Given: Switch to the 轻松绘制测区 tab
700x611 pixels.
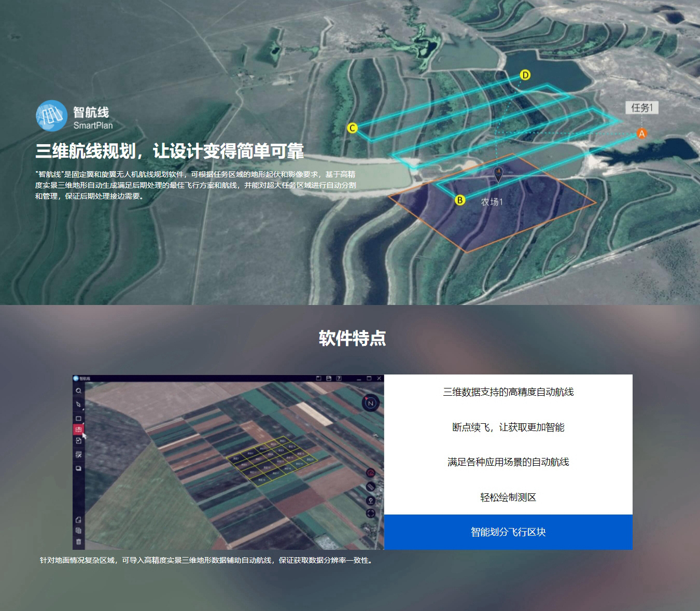Looking at the screenshot, I should (x=508, y=497).
